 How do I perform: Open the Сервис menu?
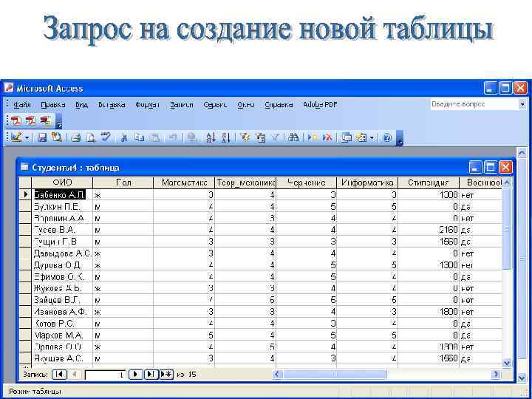215,105
